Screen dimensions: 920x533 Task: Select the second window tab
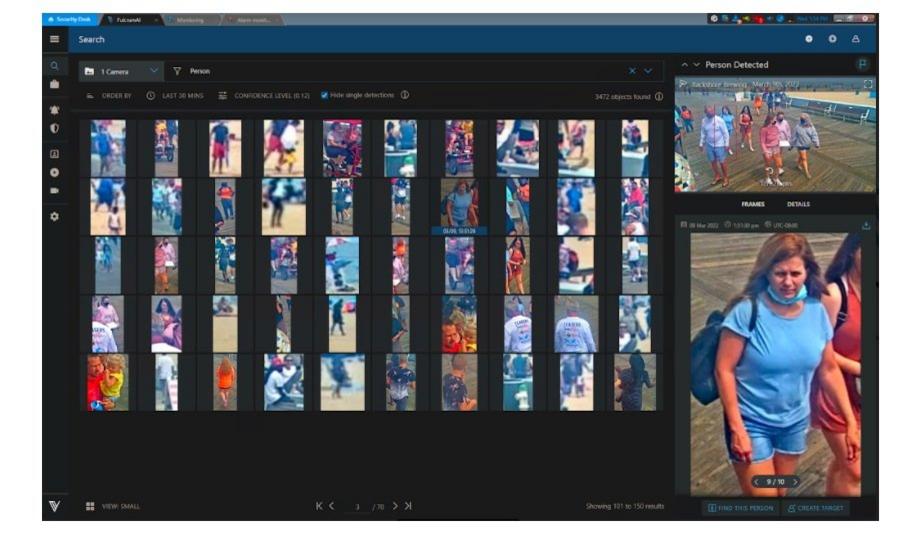130,20
